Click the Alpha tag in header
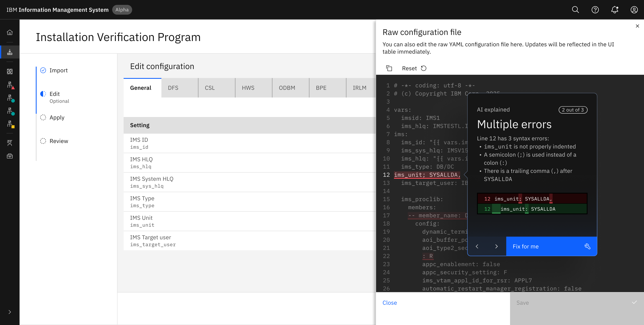Viewport: 644px width, 325px height. tap(122, 10)
